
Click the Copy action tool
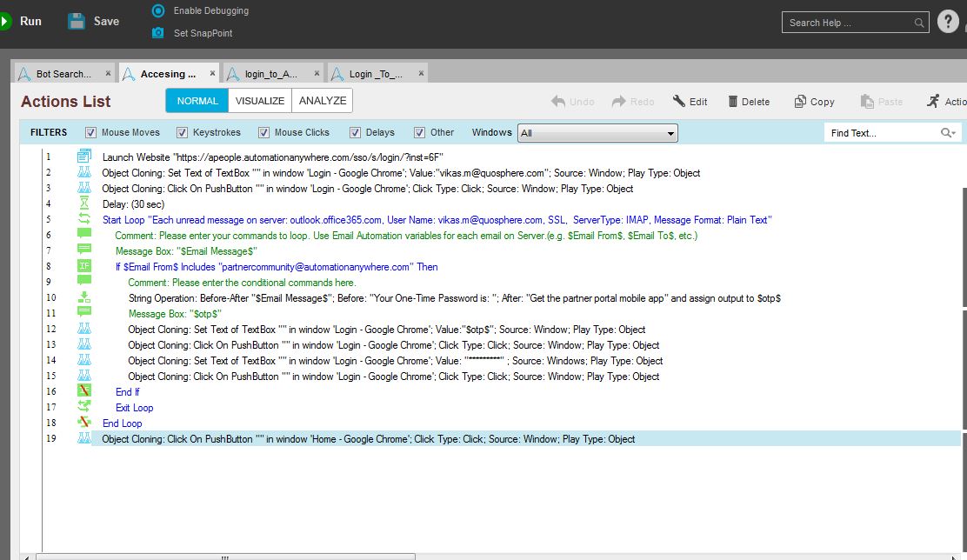pos(800,102)
